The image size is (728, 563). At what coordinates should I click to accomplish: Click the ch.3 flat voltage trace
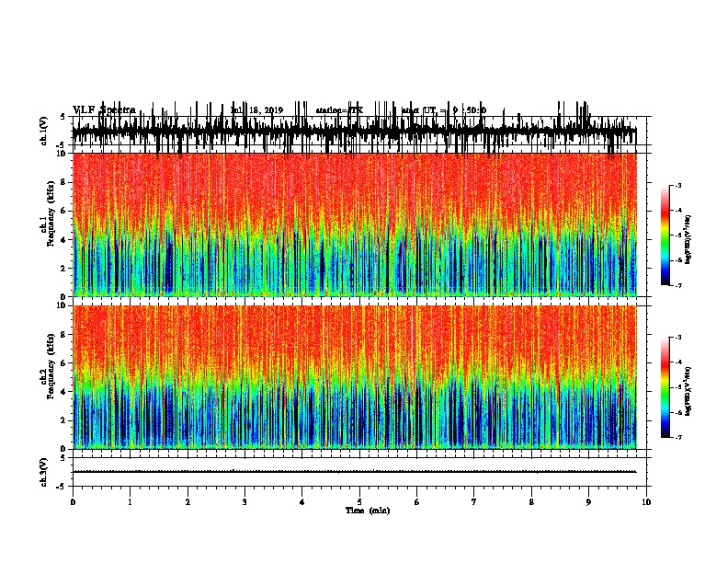(355, 472)
